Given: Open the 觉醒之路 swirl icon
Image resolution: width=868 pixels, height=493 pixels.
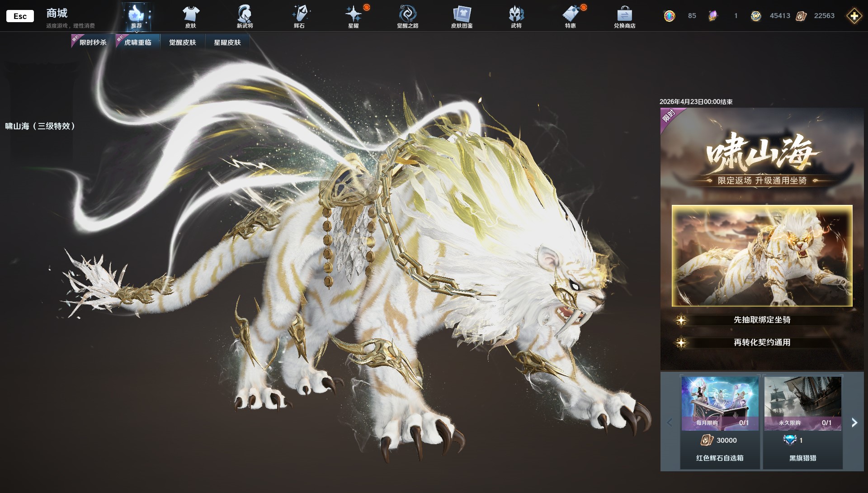Looking at the screenshot, I should [x=407, y=17].
